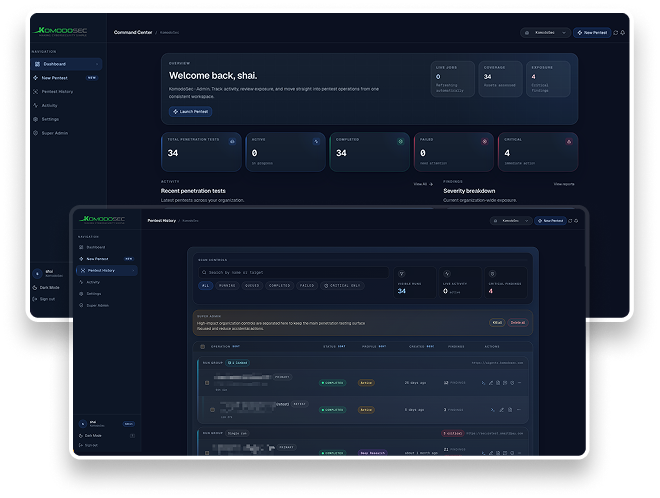Screen dimensions: 660x498
Task: Select the COMPLETED filter chip
Action: tap(279, 285)
